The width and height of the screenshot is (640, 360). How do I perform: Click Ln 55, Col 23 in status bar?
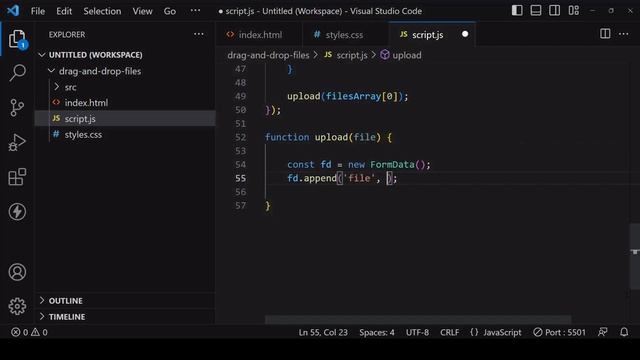(323, 332)
